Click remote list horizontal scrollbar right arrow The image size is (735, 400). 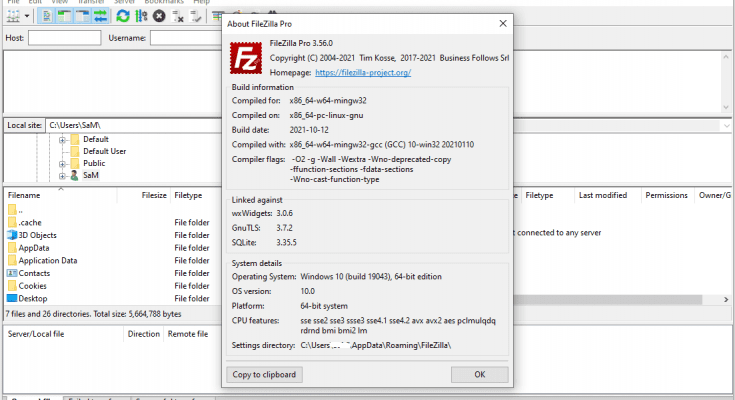click(x=726, y=300)
